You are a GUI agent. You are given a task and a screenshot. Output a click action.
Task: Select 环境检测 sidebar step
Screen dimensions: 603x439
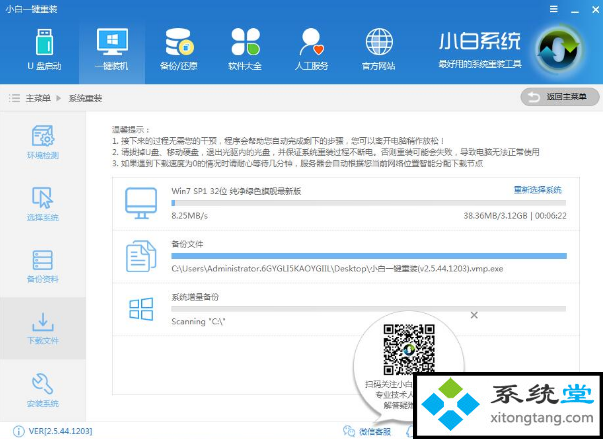(x=43, y=142)
